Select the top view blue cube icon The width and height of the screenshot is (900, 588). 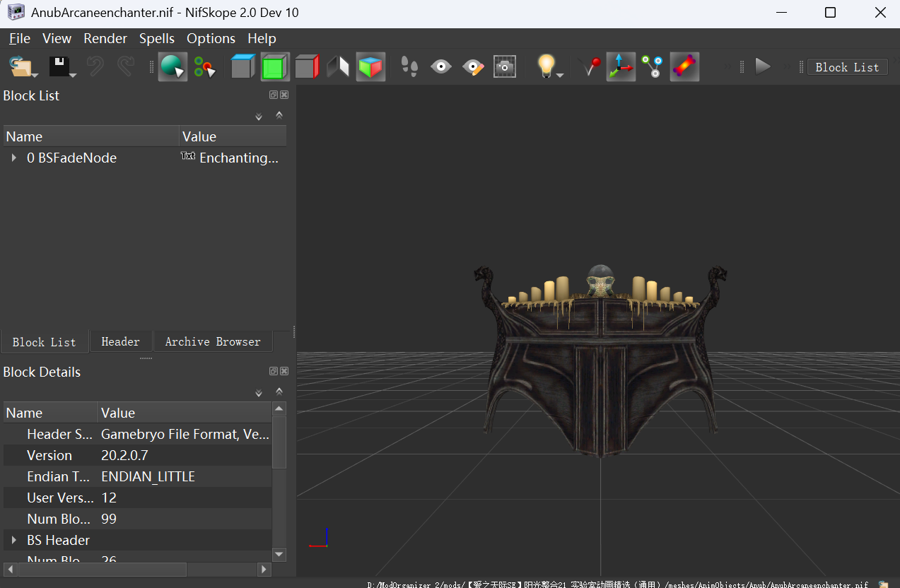click(x=242, y=66)
